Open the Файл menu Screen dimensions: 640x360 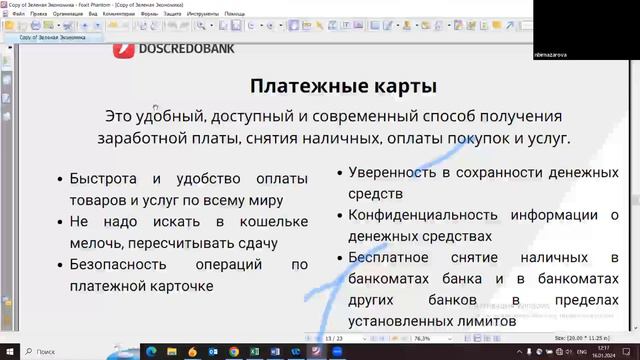(x=18, y=13)
